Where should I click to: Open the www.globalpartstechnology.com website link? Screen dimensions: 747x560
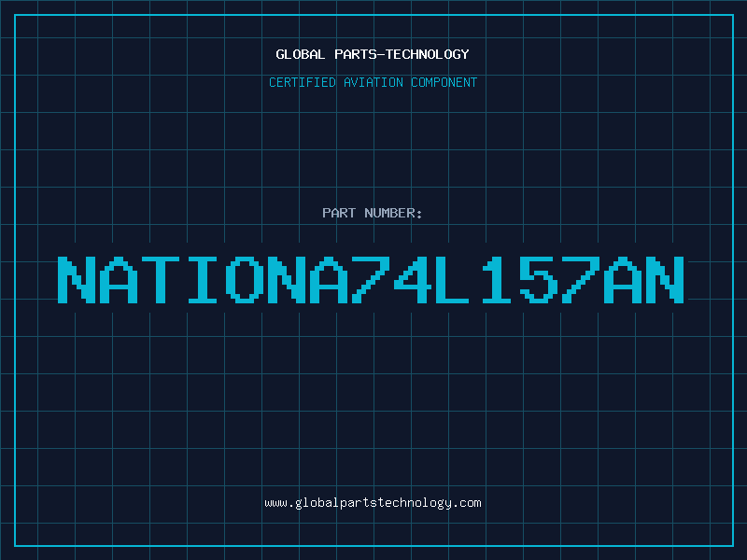[x=373, y=503]
